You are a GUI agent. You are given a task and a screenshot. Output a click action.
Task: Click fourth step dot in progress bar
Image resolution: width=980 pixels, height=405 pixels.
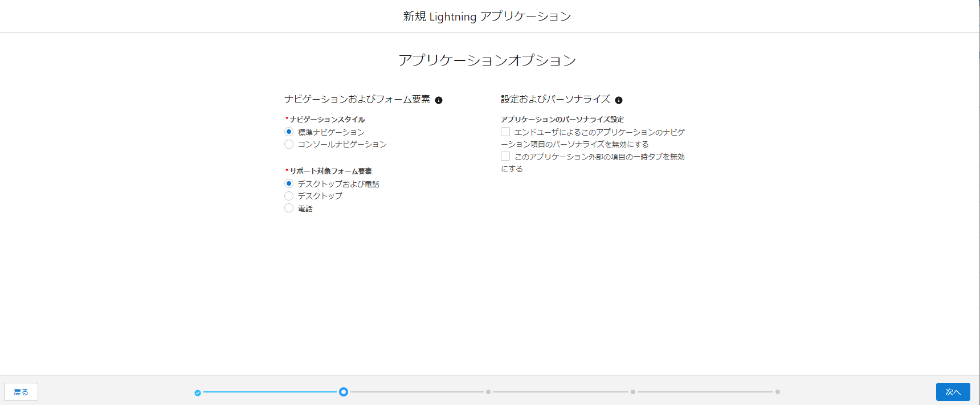click(x=633, y=392)
